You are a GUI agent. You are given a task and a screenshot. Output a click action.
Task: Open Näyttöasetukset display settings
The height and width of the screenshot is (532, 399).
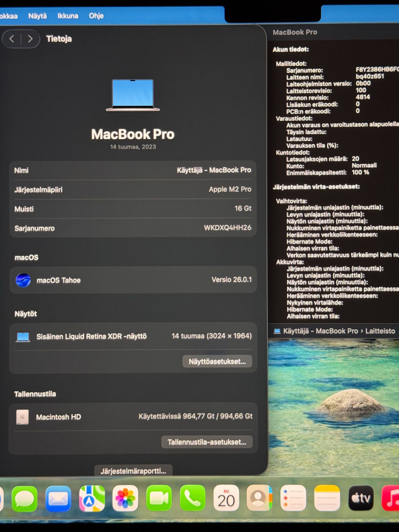point(217,362)
